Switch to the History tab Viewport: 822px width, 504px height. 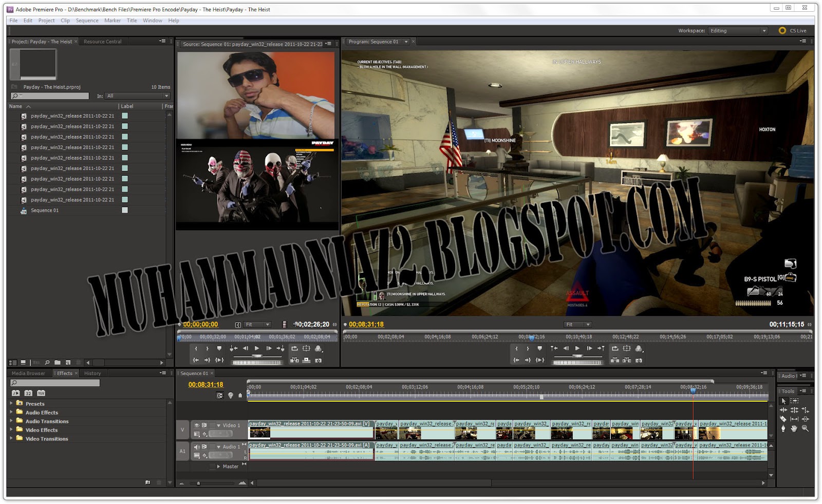click(92, 374)
